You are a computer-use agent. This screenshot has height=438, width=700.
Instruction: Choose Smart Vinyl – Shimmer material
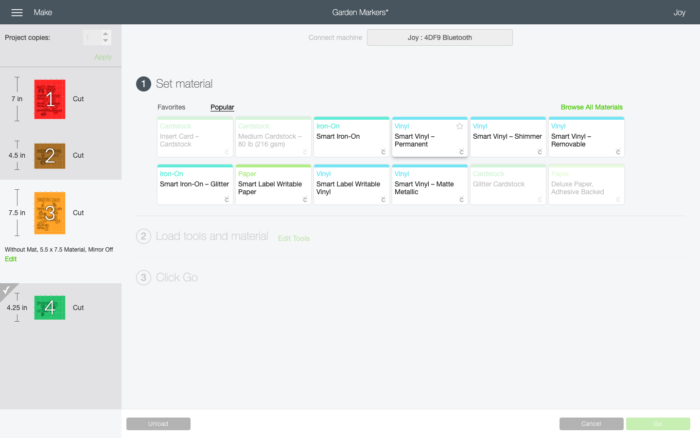click(x=508, y=137)
